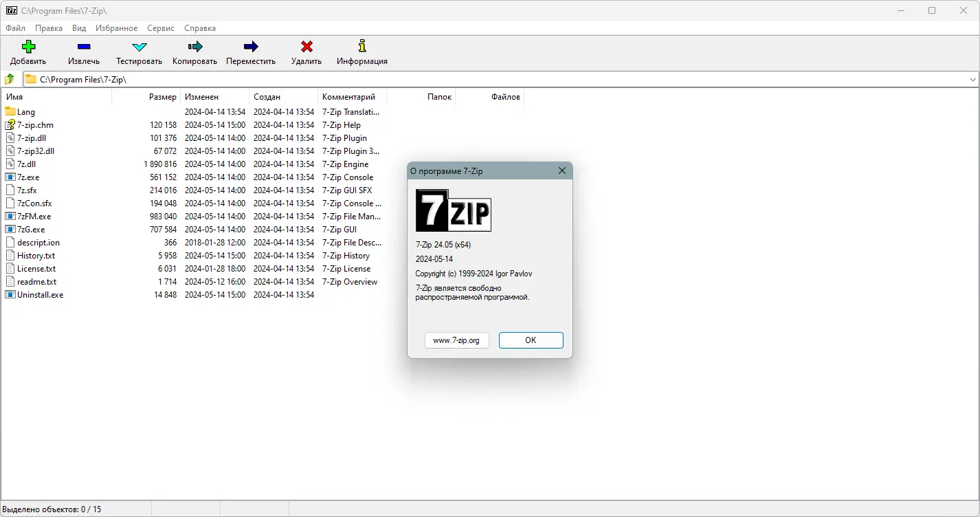980x517 pixels.
Task: Click the 7zCon.sfx file icon
Action: 10,203
